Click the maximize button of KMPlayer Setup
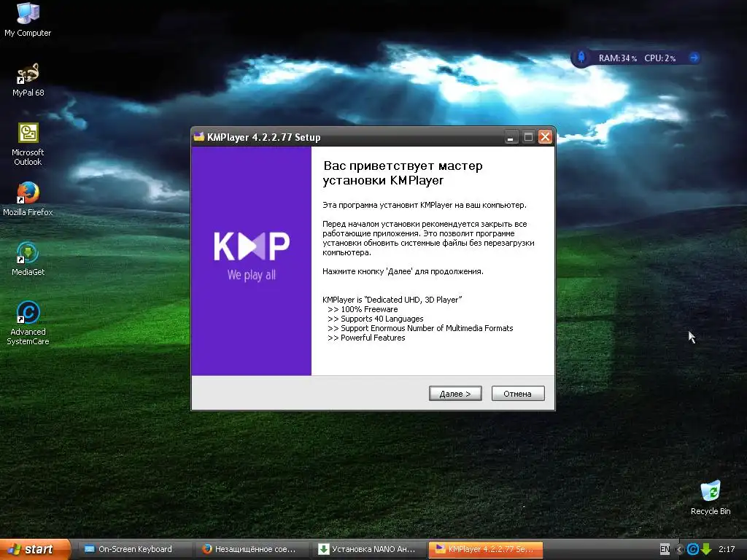This screenshot has width=747, height=560. coord(528,137)
